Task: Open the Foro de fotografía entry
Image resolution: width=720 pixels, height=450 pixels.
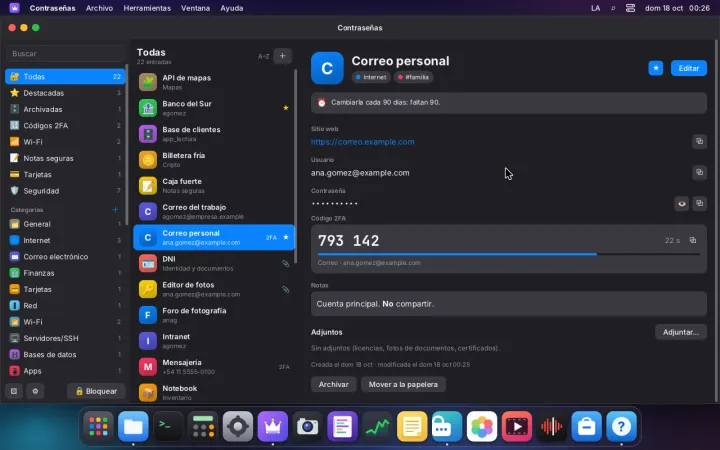Action: pyautogui.click(x=214, y=315)
